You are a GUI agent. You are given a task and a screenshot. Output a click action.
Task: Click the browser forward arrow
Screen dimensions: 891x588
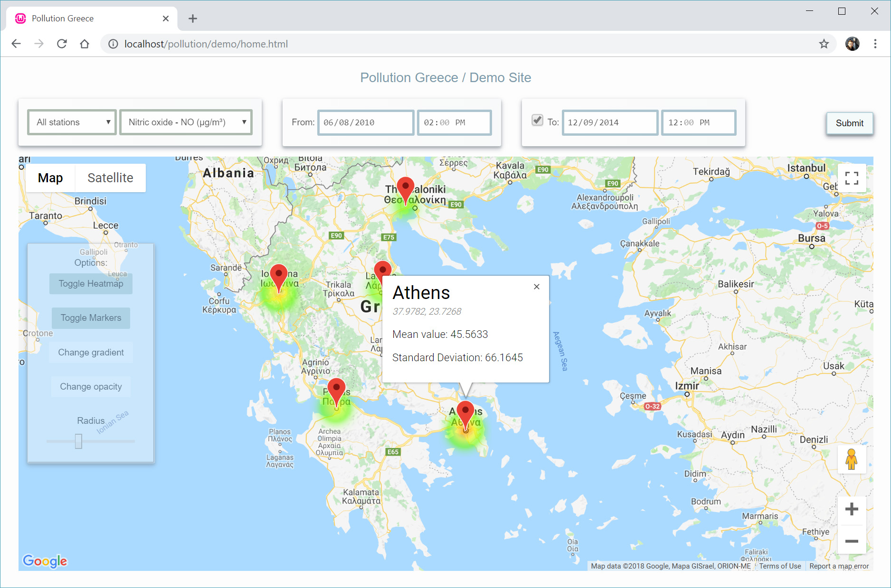point(39,44)
